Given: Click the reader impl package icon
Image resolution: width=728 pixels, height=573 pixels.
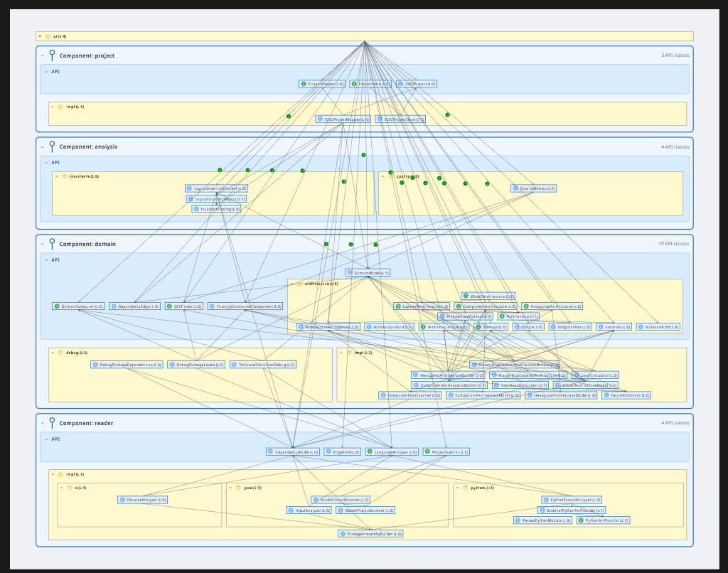Looking at the screenshot, I should (60, 475).
